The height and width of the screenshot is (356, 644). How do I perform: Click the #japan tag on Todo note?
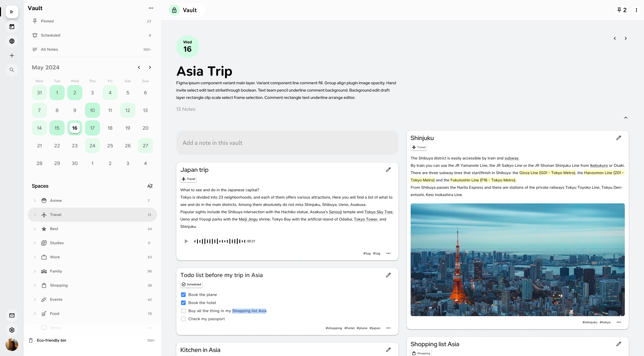coord(375,328)
